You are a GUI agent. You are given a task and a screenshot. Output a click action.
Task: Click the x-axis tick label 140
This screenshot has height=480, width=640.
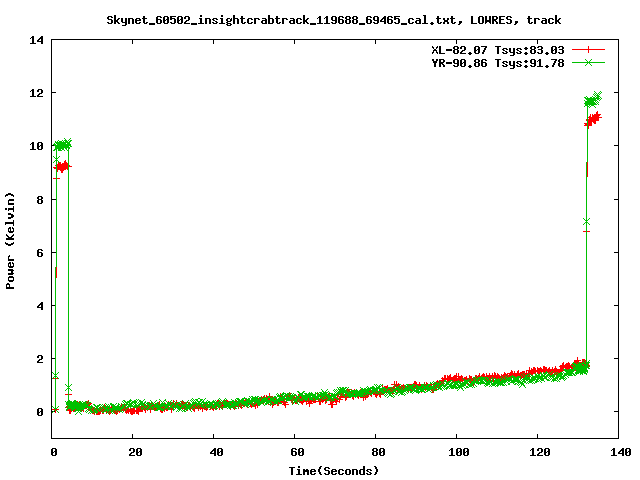tap(621, 452)
